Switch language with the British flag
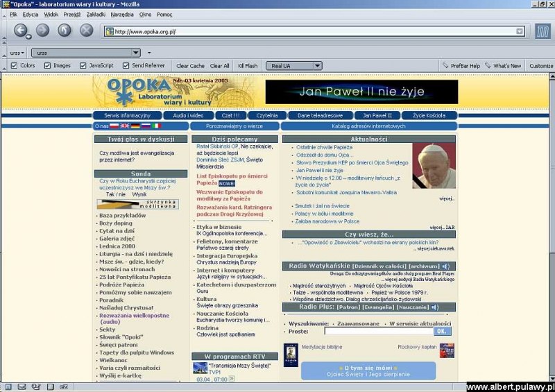Image resolution: width=555 pixels, height=392 pixels. 125,126
